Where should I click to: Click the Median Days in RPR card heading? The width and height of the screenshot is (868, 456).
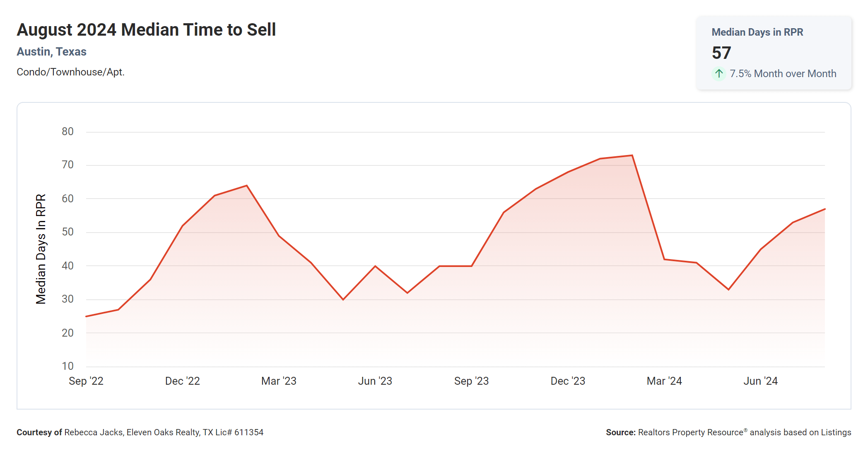click(757, 32)
